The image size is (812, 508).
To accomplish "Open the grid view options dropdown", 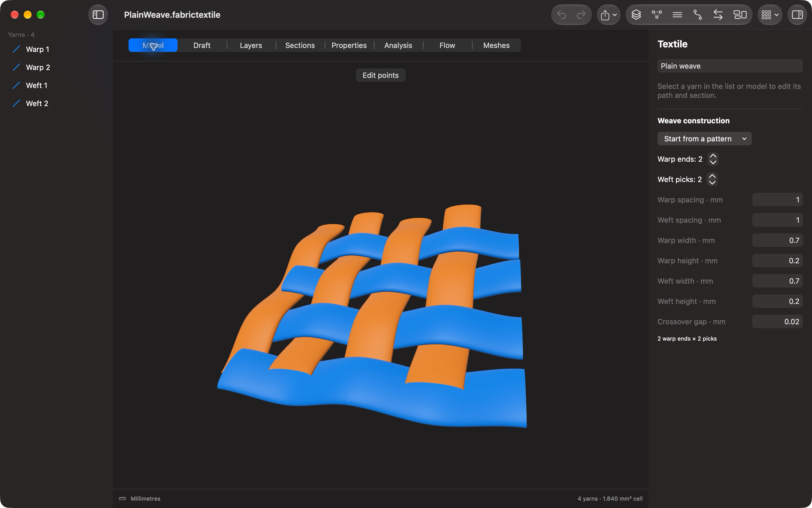I will 770,15.
